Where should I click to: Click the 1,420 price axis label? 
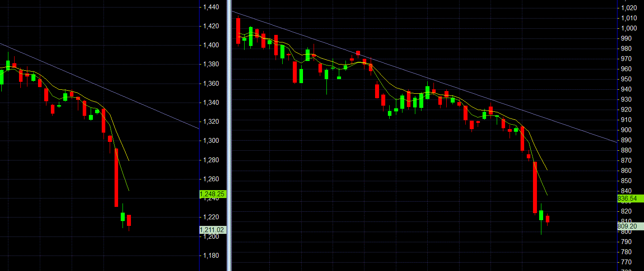point(211,26)
